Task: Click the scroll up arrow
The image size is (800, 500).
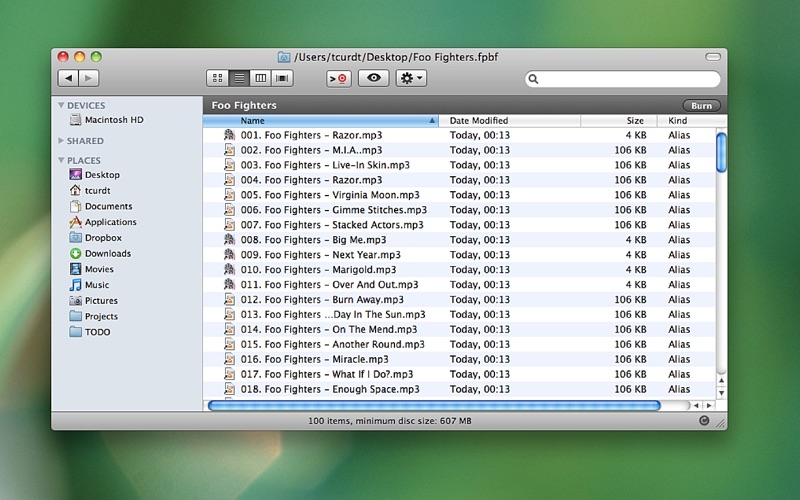Action: click(x=721, y=381)
